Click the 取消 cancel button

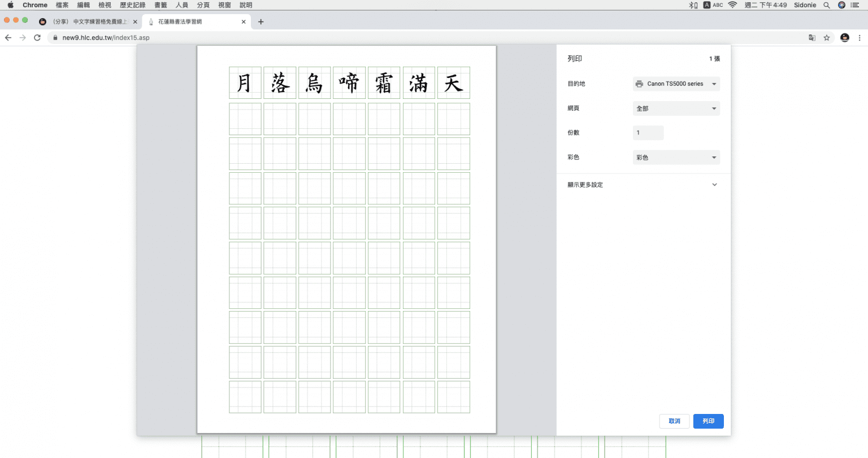tap(674, 421)
